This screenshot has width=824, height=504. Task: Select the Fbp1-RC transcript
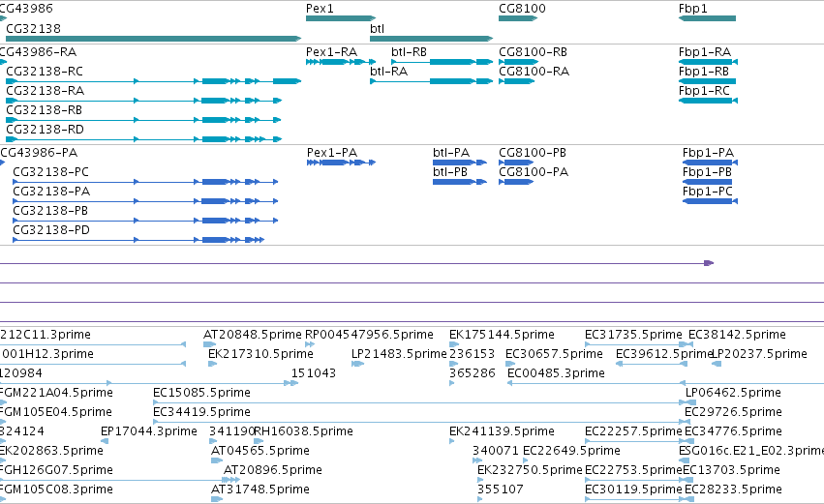[704, 90]
